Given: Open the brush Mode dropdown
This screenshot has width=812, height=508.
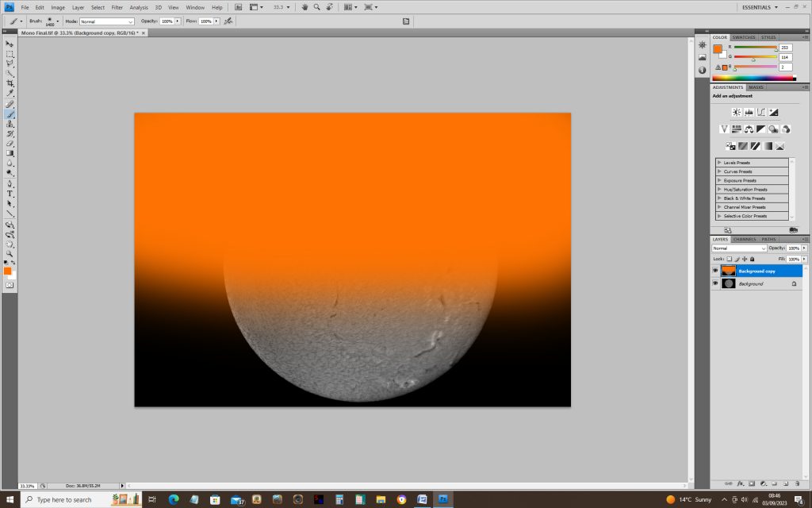Looking at the screenshot, I should 107,21.
